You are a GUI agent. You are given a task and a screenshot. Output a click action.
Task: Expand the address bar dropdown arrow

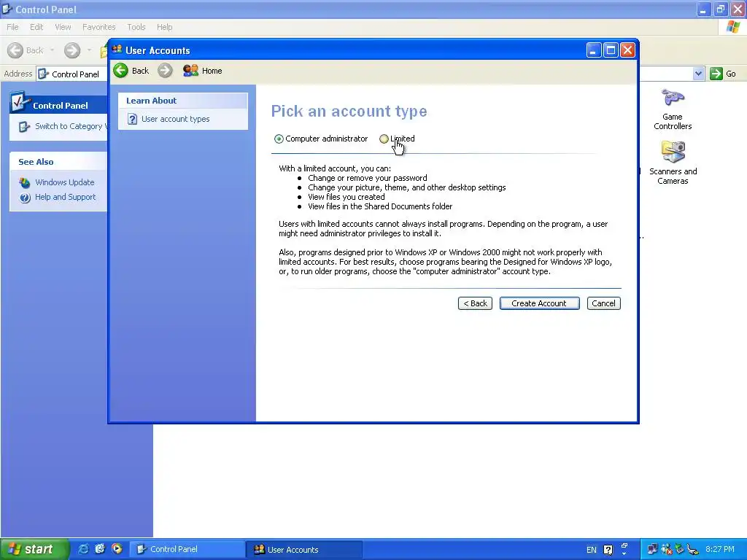pos(698,74)
